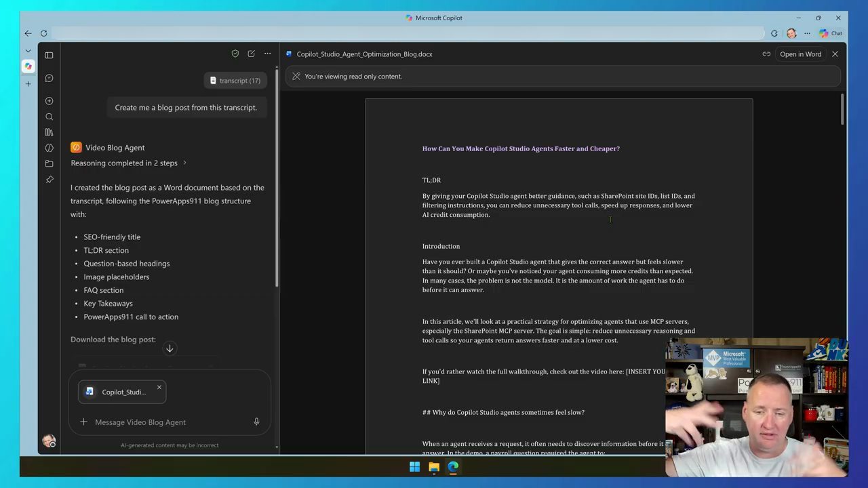Collapse the vertical tabs chevron
This screenshot has width=868, height=488.
(x=28, y=51)
